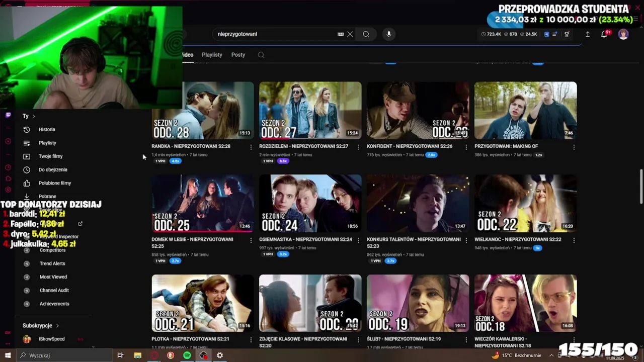Expand more subscriptions arrow at sidebar bottom
This screenshot has width=644, height=362.
93,346
